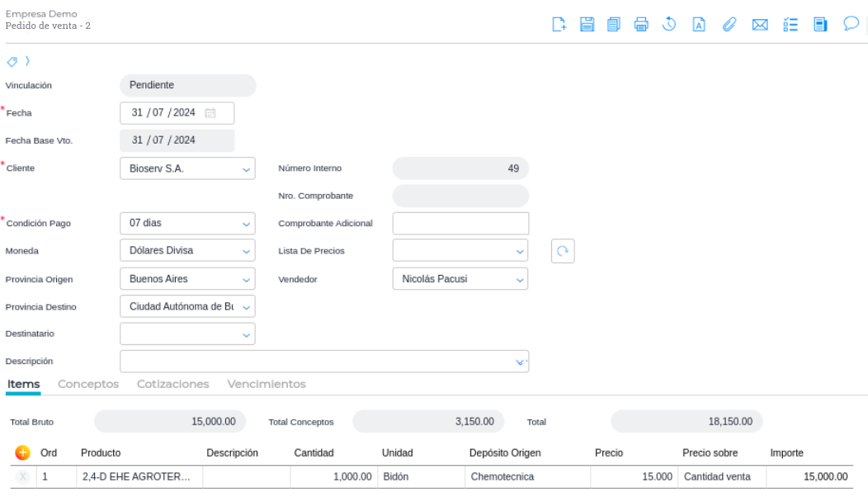Remove item row 1 with X button
The height and width of the screenshot is (502, 868).
(23, 476)
